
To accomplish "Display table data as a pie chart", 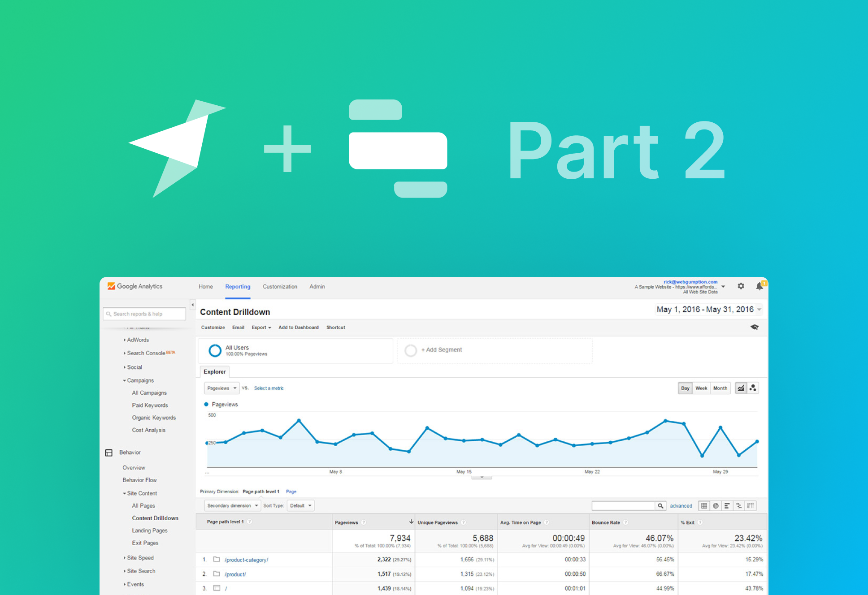I will (716, 506).
